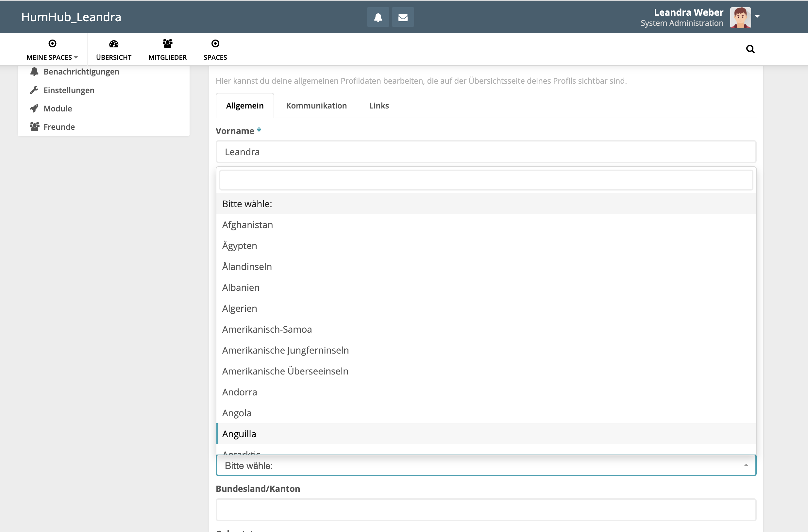808x532 pixels.
Task: Expand the Meine Spaces dropdown
Action: [52, 57]
